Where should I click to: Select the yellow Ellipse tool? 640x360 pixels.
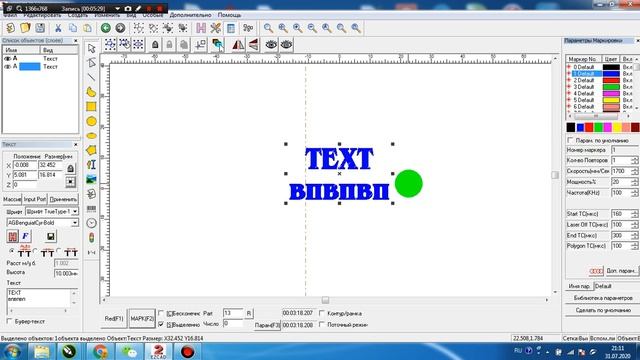click(91, 136)
